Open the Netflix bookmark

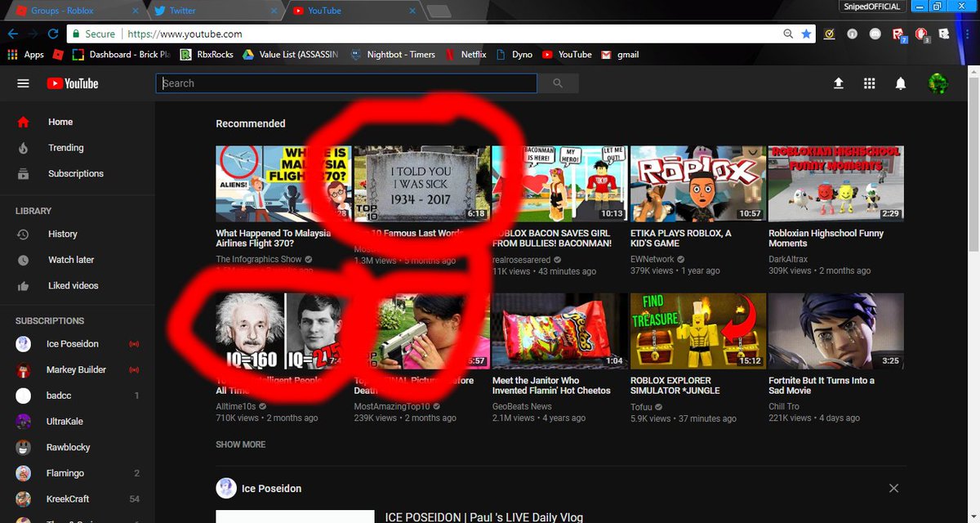(465, 55)
